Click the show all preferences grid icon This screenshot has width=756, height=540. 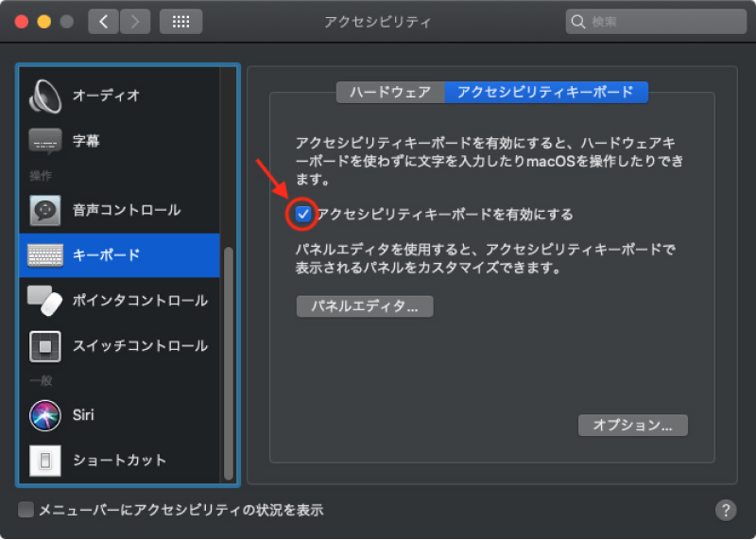[180, 21]
